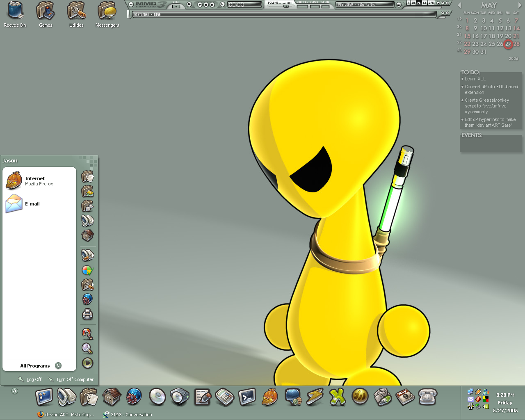Launch the green X icon in dock

(337, 397)
